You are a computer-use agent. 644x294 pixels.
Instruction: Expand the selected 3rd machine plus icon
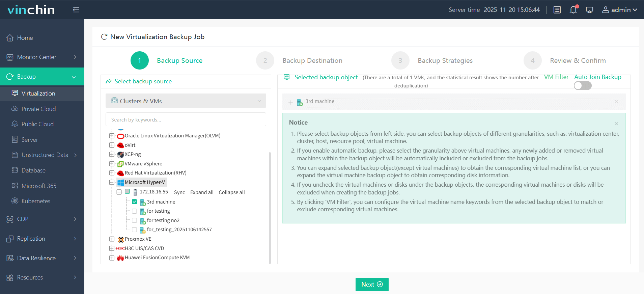click(290, 103)
